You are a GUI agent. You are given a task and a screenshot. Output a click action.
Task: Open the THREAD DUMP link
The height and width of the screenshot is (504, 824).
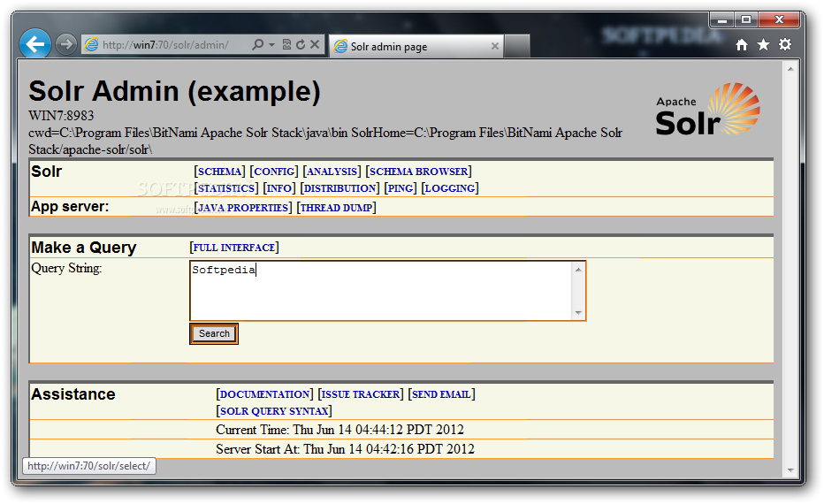336,208
